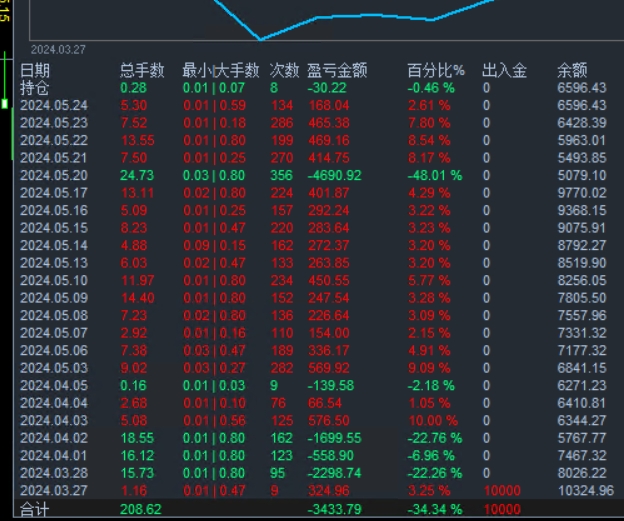Select the 2024.05.21 date row
Screen dimensions: 624x521
tap(54, 158)
